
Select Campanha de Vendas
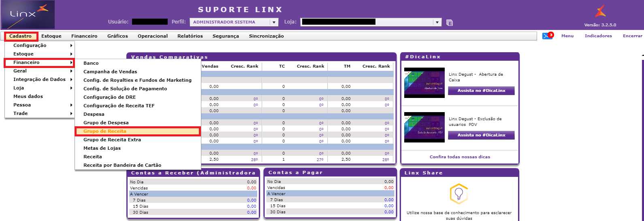click(138, 72)
